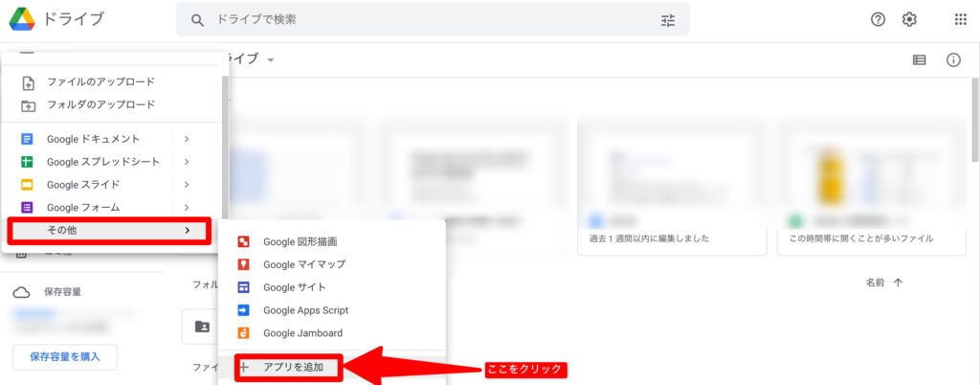Open the settings gear icon
980x385 pixels.
[x=909, y=19]
